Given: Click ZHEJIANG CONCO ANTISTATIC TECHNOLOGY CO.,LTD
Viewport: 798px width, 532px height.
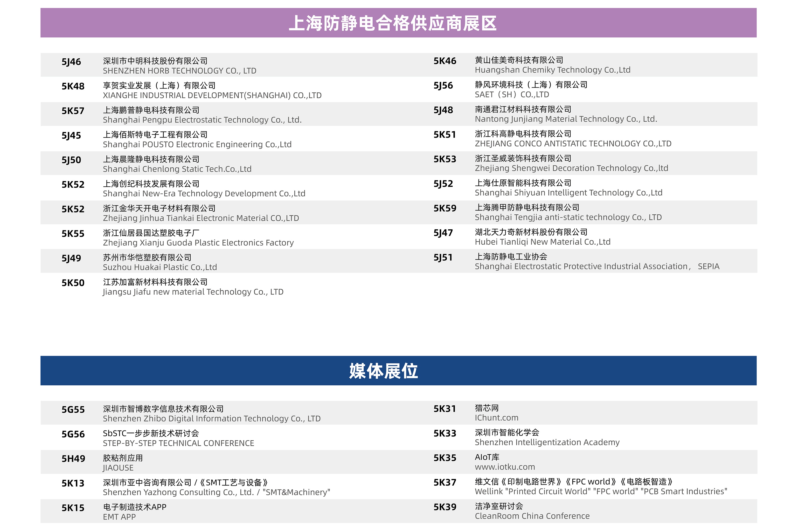Looking at the screenshot, I should (573, 144).
